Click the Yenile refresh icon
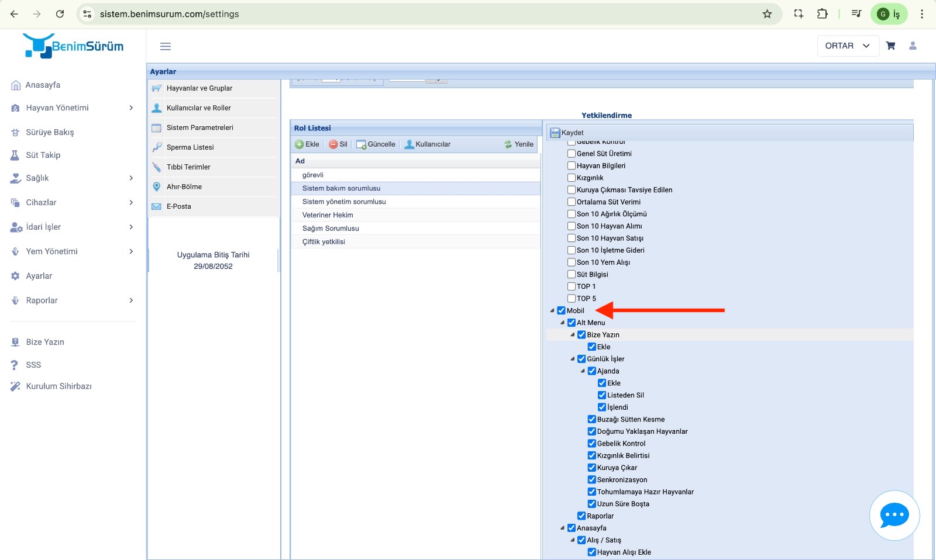The image size is (936, 560). click(508, 144)
